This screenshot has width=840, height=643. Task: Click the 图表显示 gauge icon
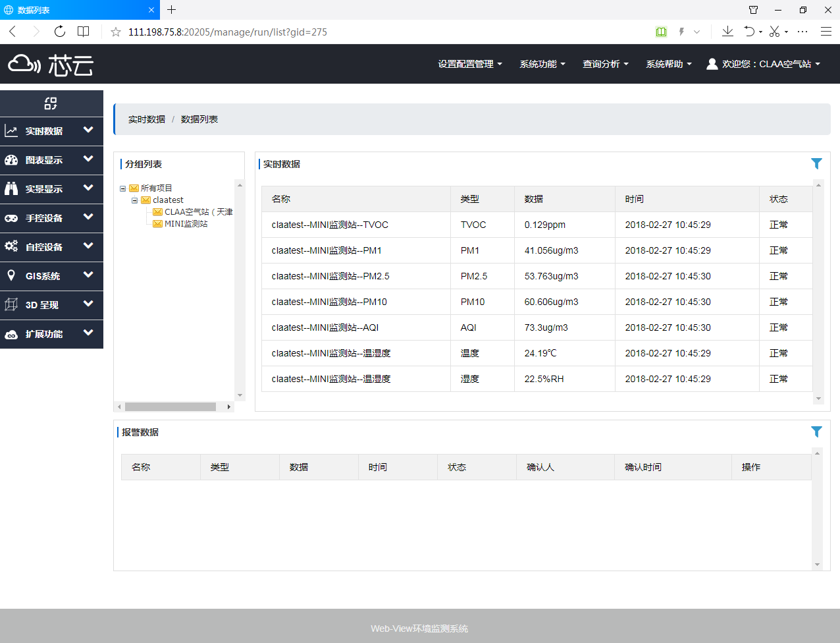point(11,160)
